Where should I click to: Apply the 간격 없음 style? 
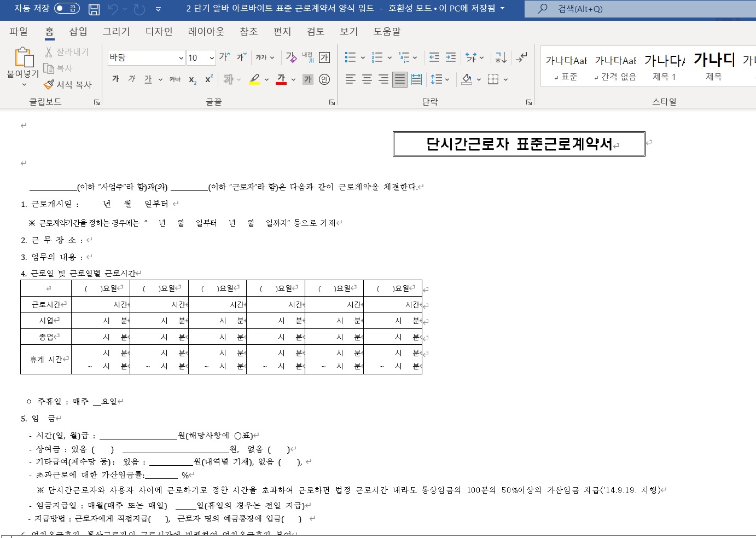(x=615, y=67)
